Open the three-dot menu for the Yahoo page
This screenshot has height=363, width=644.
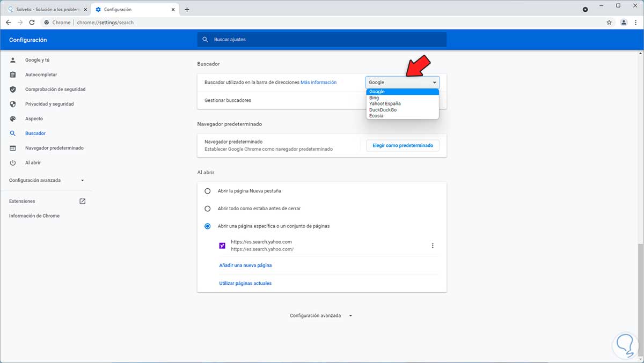433,246
